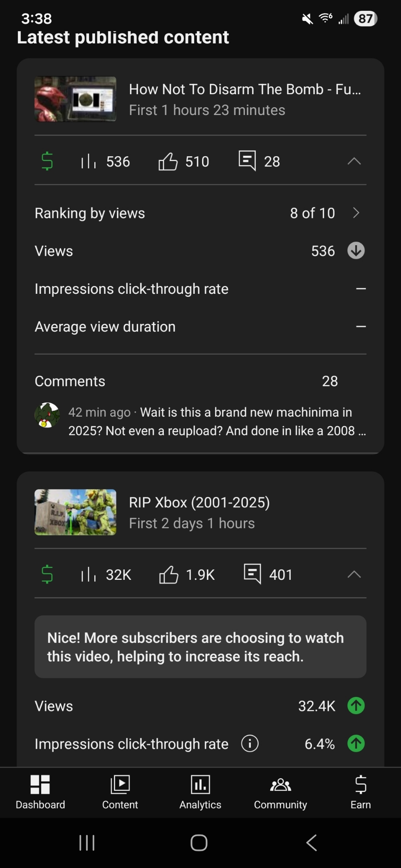401x868 pixels.
Task: Open the latest comment from 42 min ago
Action: [216, 421]
